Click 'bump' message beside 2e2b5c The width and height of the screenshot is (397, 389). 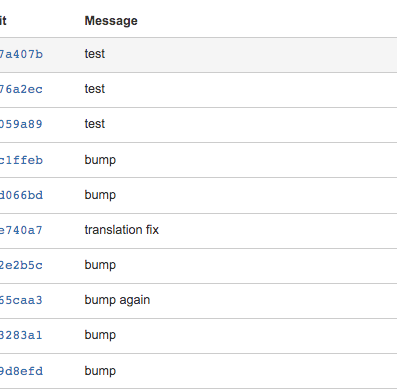[100, 265]
